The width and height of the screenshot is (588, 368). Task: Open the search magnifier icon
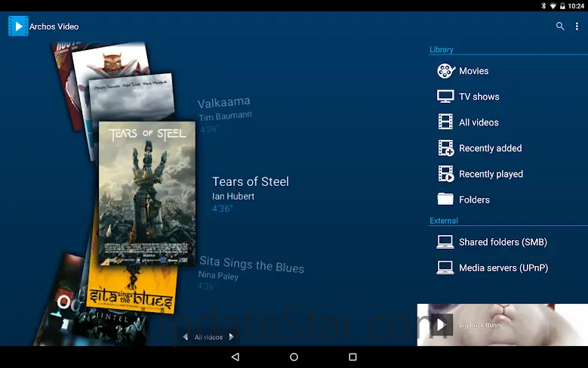pyautogui.click(x=560, y=26)
